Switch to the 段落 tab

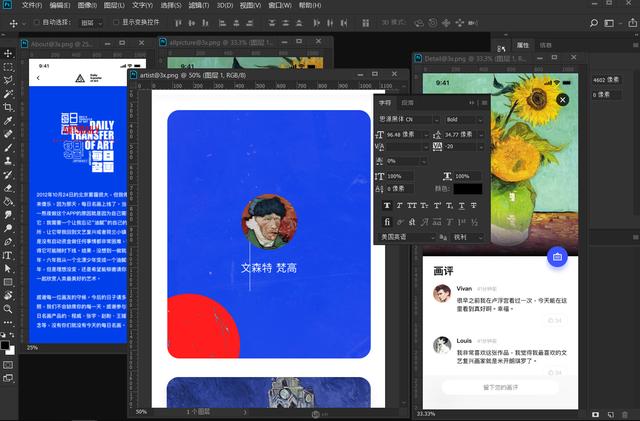pyautogui.click(x=407, y=103)
